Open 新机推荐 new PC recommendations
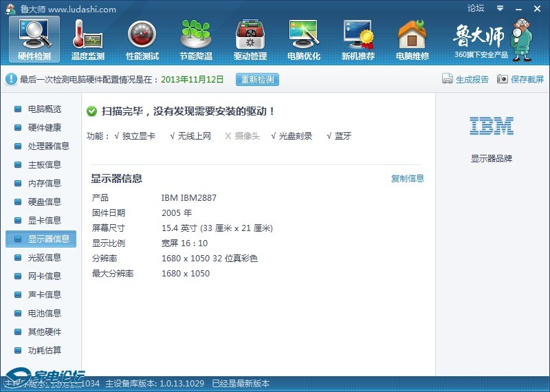The width and height of the screenshot is (550, 392). 358,40
